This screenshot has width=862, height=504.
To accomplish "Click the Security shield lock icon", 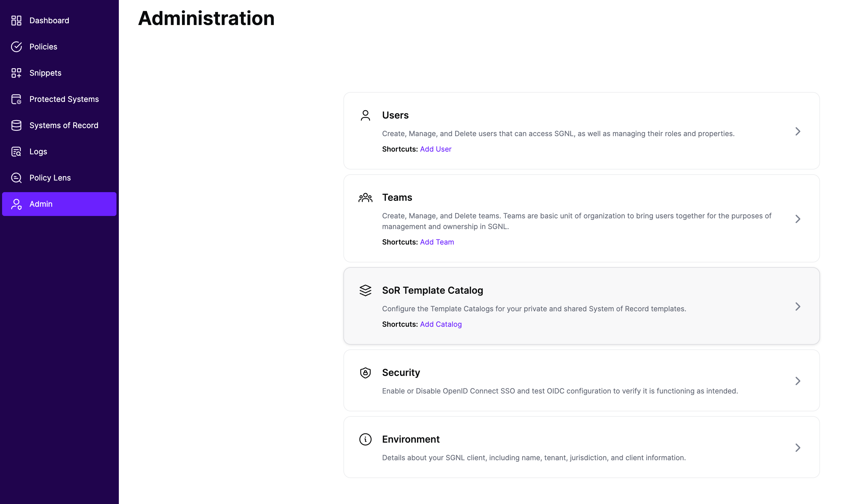I will click(x=365, y=373).
